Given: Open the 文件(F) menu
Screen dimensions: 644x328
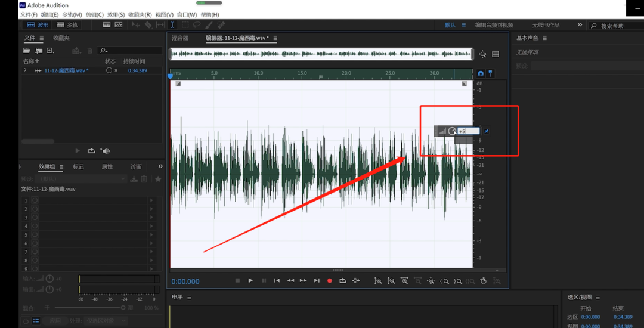Looking at the screenshot, I should pos(29,14).
